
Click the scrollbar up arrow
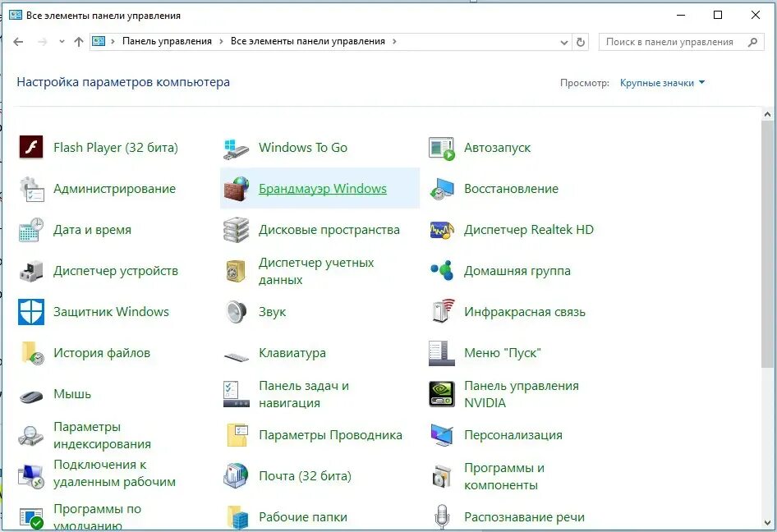pos(768,114)
